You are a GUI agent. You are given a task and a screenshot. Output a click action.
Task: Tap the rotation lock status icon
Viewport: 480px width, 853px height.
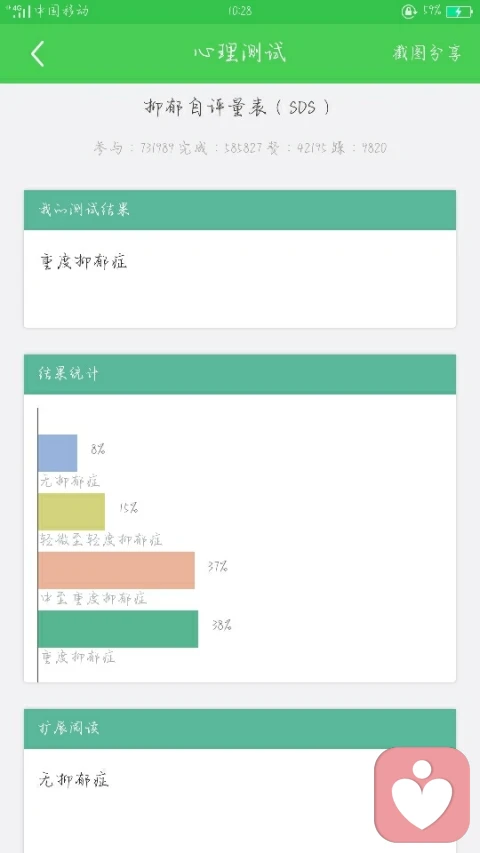[x=408, y=11]
